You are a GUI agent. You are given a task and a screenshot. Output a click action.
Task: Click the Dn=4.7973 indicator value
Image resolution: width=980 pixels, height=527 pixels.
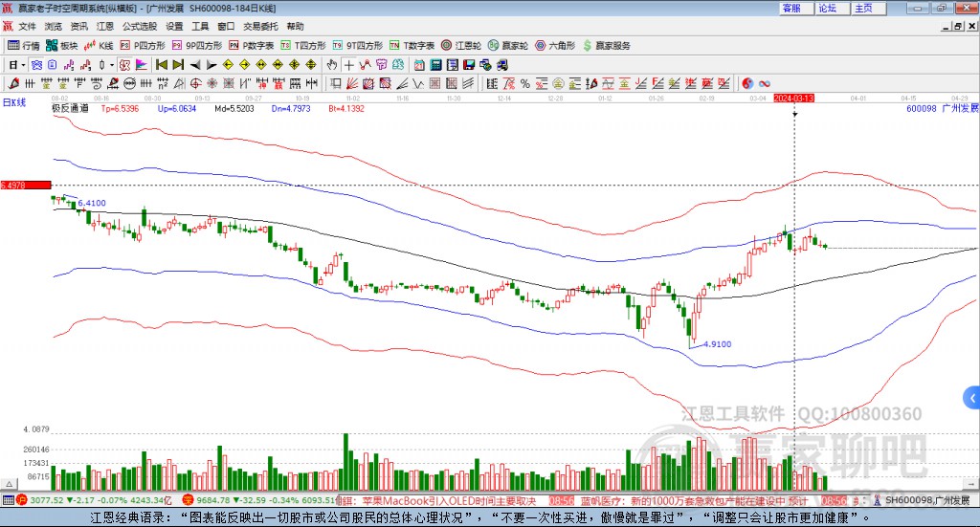(x=291, y=108)
